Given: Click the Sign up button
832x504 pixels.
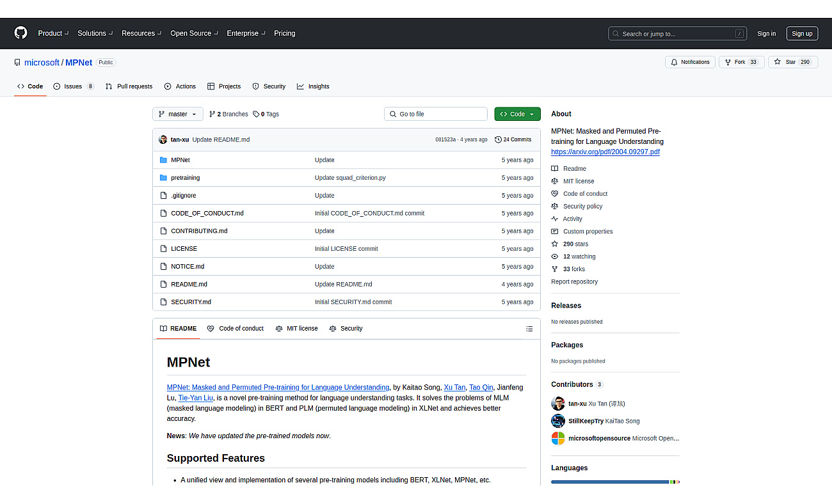Looking at the screenshot, I should [802, 34].
